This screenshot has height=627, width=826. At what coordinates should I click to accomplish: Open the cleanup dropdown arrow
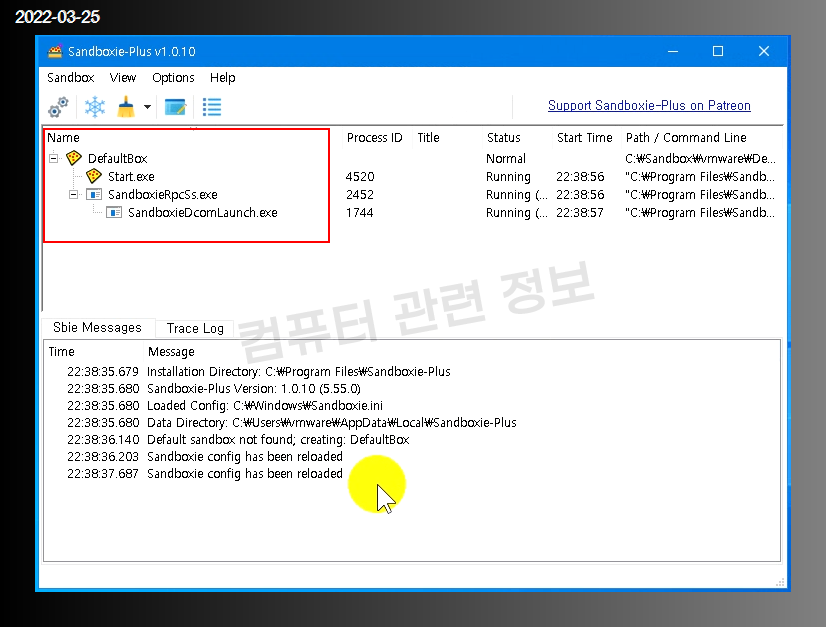point(148,107)
